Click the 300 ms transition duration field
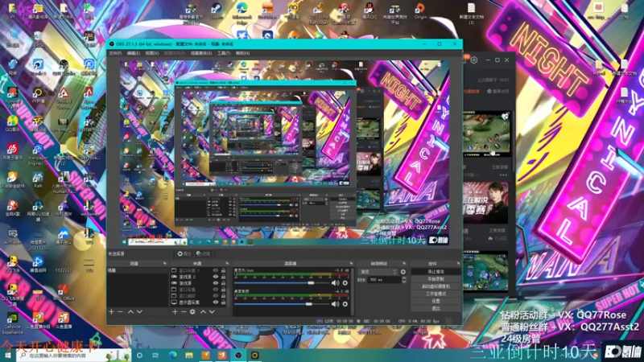 (384, 279)
